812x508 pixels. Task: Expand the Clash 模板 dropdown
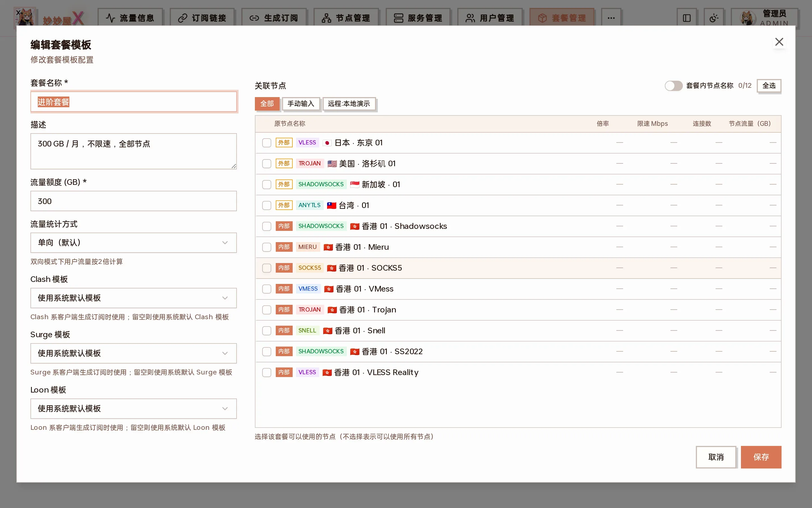tap(134, 298)
